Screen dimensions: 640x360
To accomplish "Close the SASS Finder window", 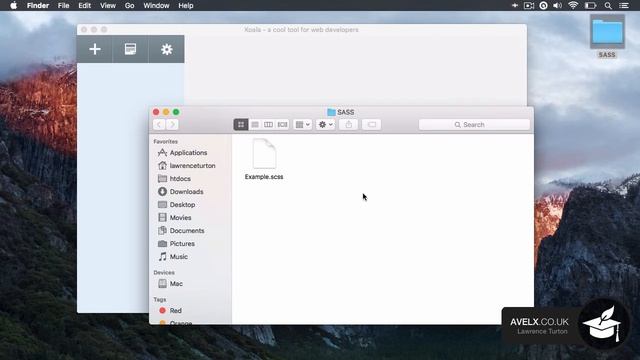I will pos(156,112).
